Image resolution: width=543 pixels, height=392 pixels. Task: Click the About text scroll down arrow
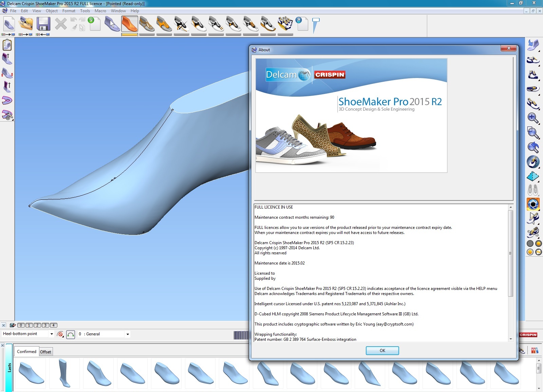[510, 339]
